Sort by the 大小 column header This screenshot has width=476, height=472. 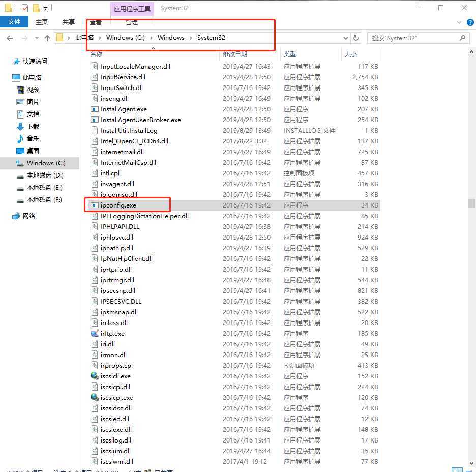point(350,54)
